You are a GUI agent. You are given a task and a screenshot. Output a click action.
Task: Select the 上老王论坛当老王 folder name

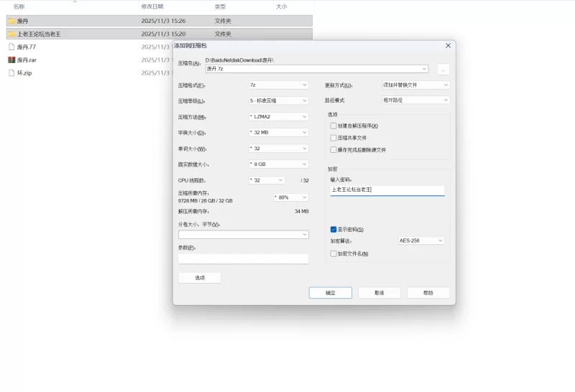click(39, 34)
